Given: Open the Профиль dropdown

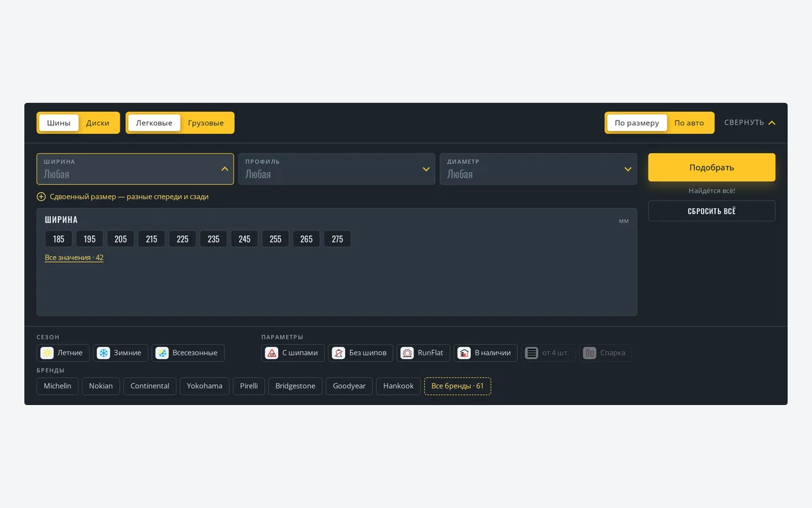Looking at the screenshot, I should 336,169.
